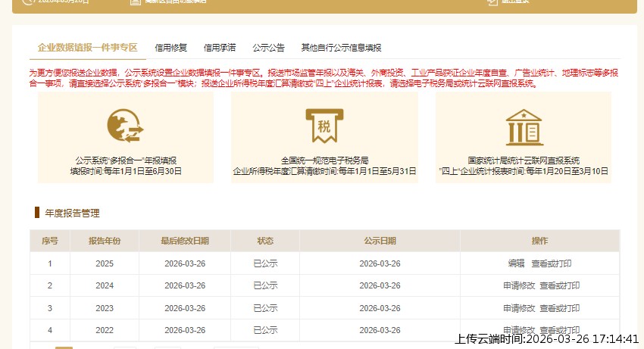
Task: Select the 2025 report year cell
Action: point(105,263)
